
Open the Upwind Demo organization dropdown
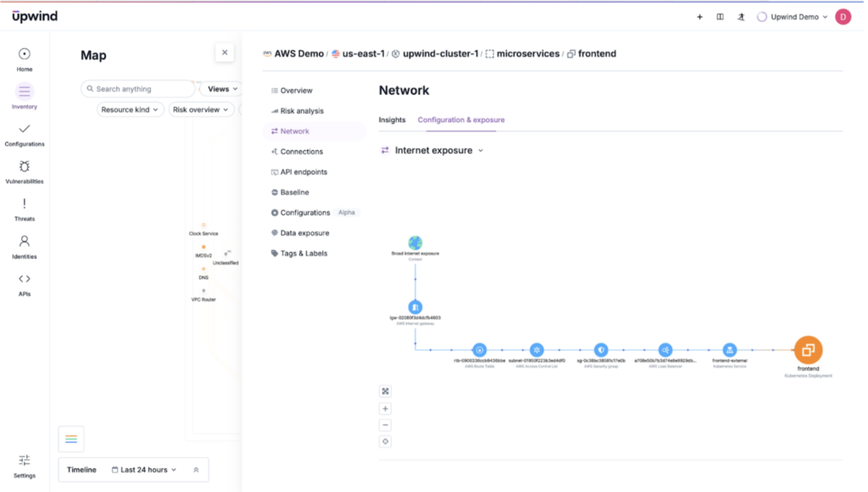793,17
